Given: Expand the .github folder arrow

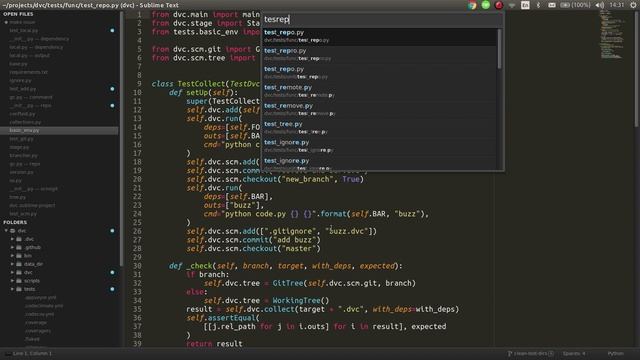Looking at the screenshot, I should click(x=12, y=247).
